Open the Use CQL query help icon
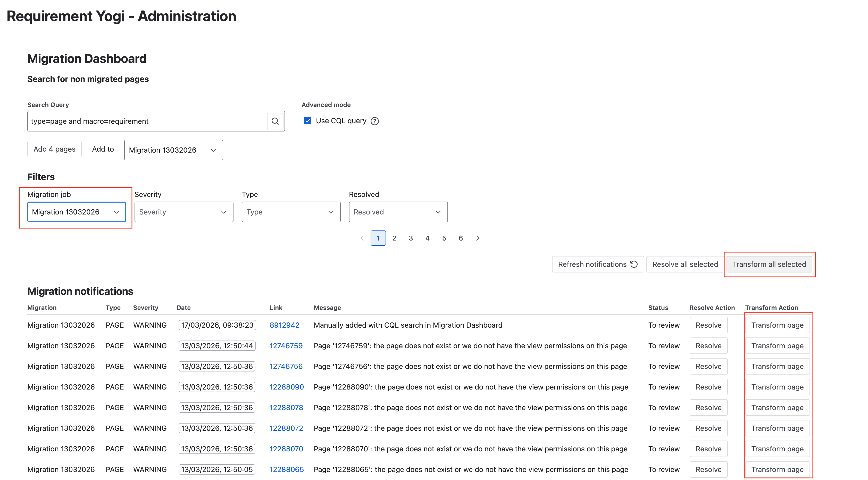Image resolution: width=868 pixels, height=480 pixels. (x=375, y=121)
